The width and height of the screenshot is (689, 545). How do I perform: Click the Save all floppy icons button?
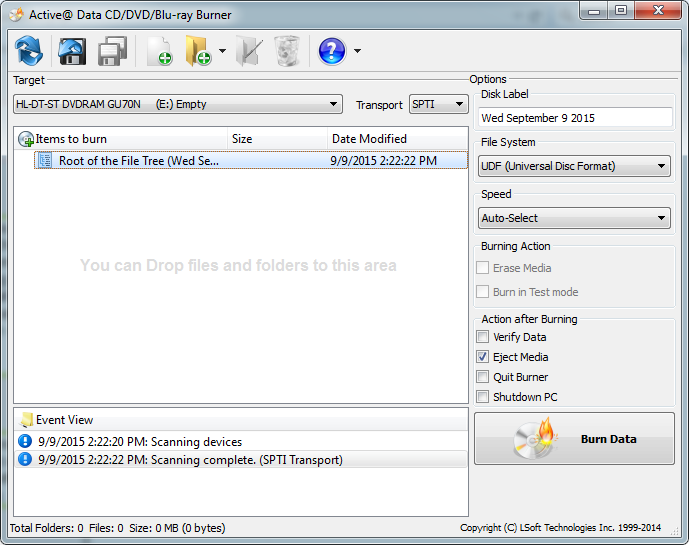pyautogui.click(x=112, y=51)
